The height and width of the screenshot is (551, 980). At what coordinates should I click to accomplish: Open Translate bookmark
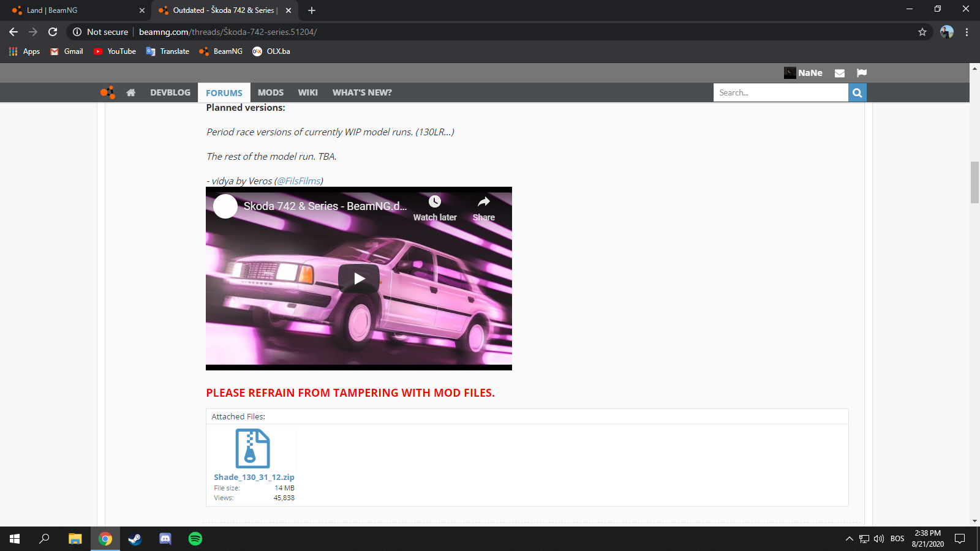[168, 51]
